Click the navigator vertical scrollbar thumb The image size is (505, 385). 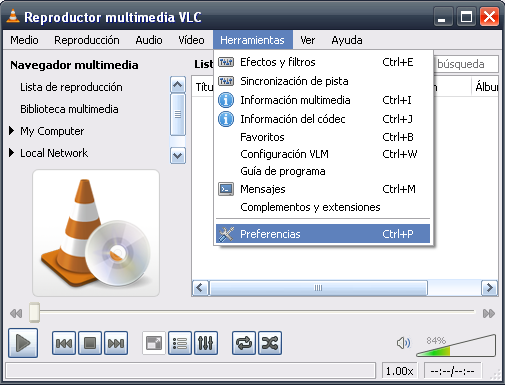coord(178,114)
